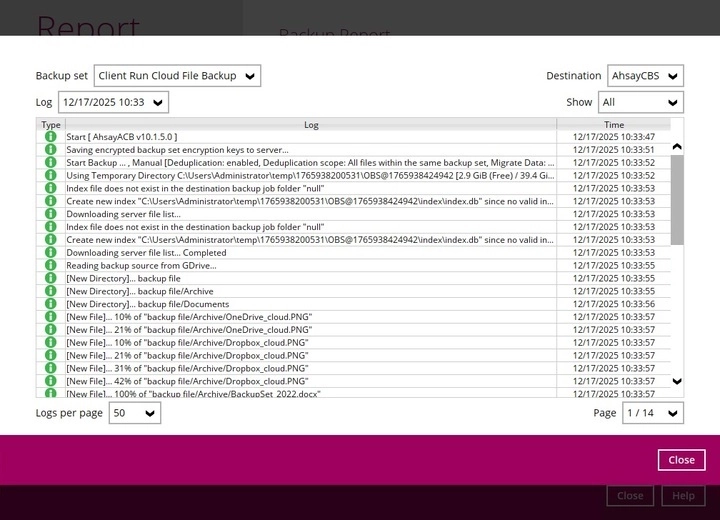Click the log list scroll down arrow
The height and width of the screenshot is (520, 720).
[x=677, y=381]
